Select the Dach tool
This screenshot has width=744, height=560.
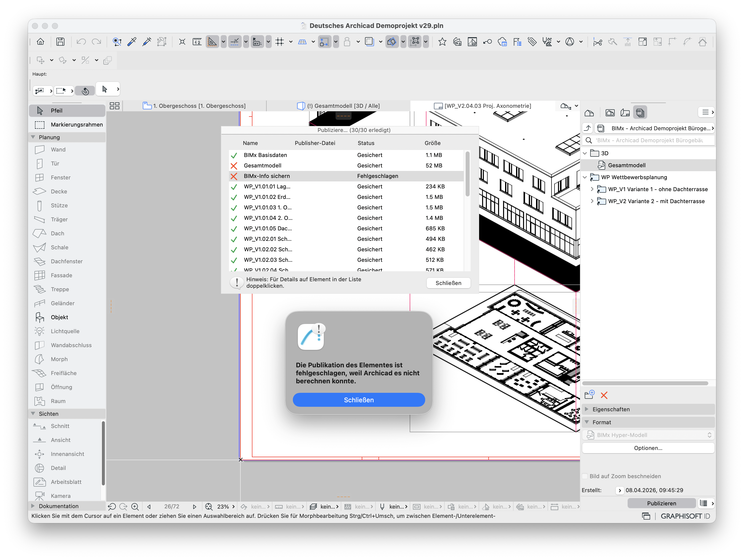click(67, 233)
